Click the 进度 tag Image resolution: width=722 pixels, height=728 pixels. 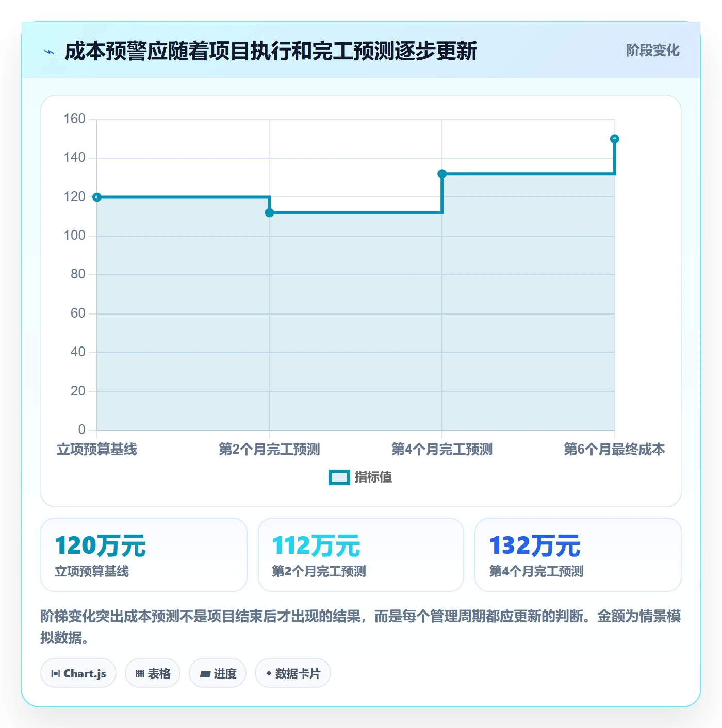point(218,673)
